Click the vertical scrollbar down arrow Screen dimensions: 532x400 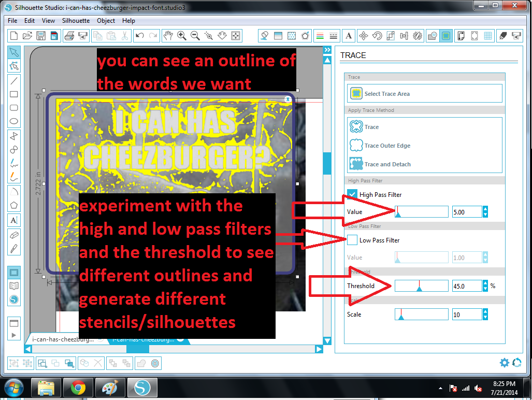pos(327,341)
